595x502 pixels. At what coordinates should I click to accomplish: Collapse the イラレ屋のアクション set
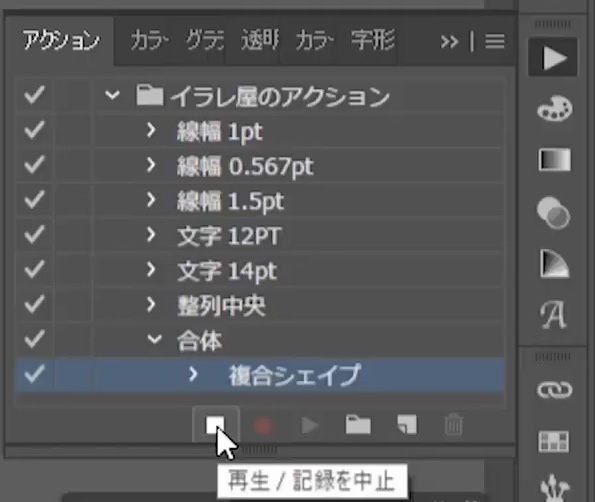[112, 94]
